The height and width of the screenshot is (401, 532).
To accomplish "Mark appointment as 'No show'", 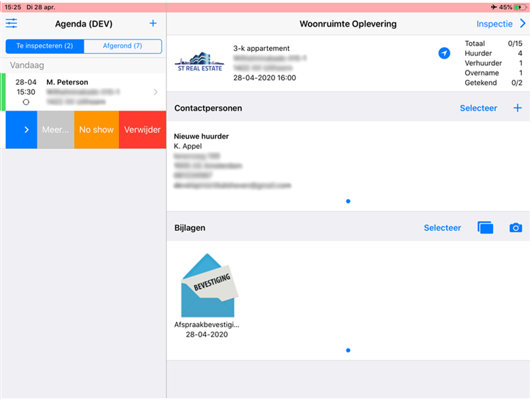I will [96, 129].
